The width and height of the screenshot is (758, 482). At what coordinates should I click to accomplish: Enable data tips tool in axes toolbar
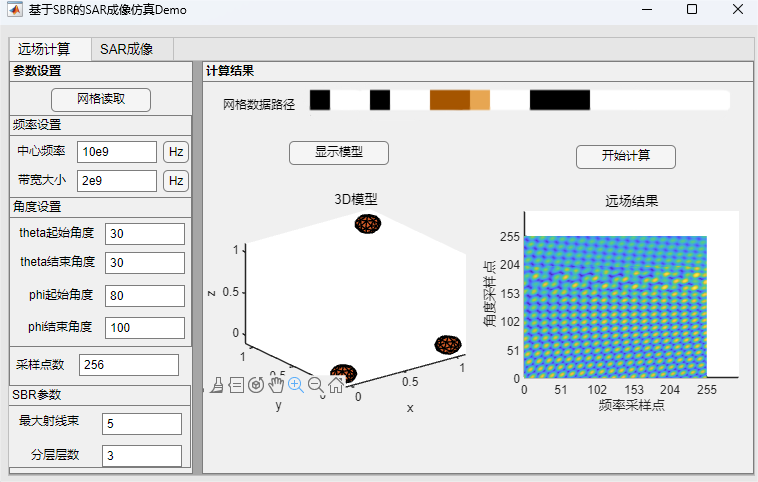(x=236, y=384)
